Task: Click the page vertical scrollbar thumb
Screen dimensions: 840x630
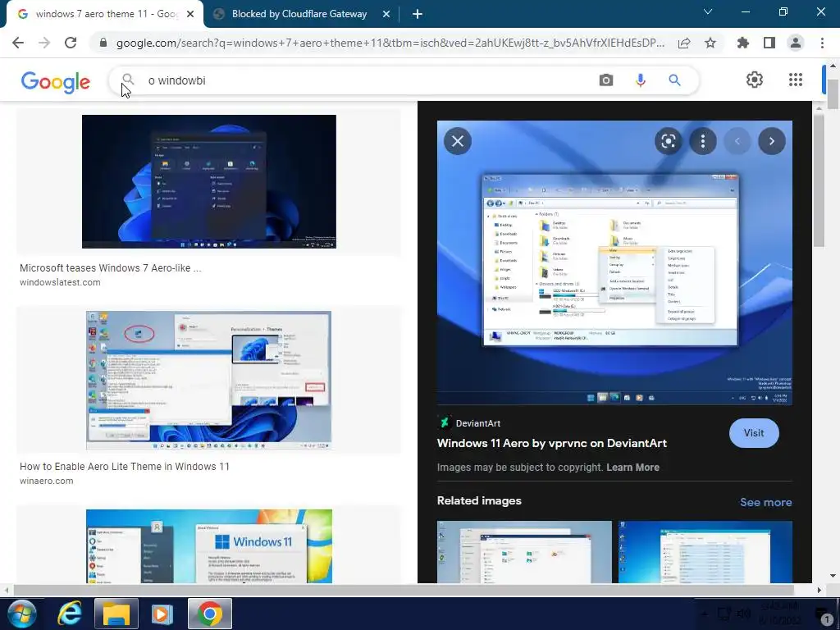Action: [833, 94]
